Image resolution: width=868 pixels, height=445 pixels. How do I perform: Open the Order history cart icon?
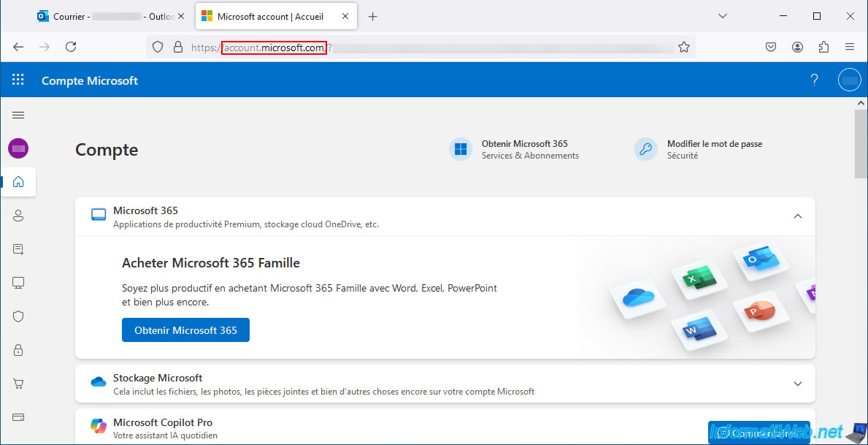point(18,384)
